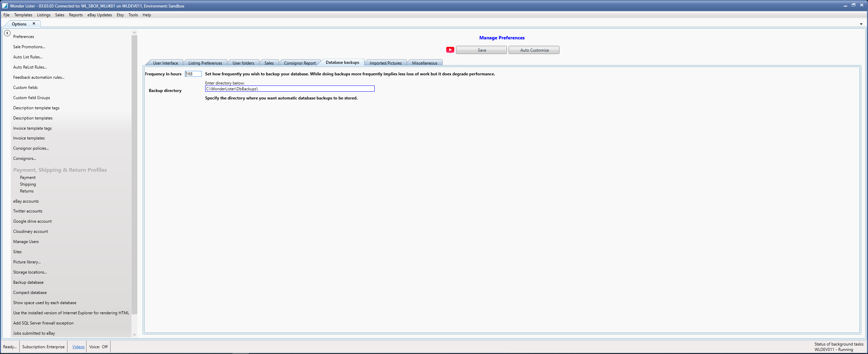Switch to the Consignor Report tab
Viewport: 868px width, 354px height.
coord(300,63)
